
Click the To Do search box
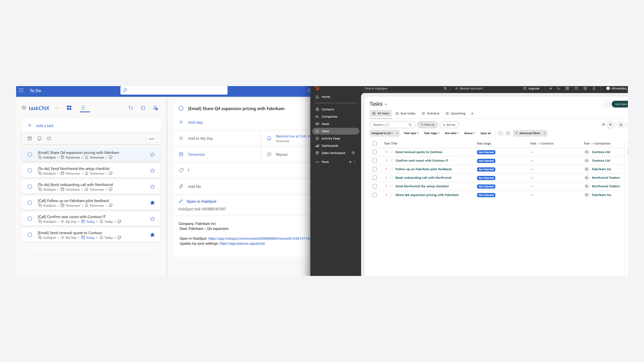tap(174, 90)
